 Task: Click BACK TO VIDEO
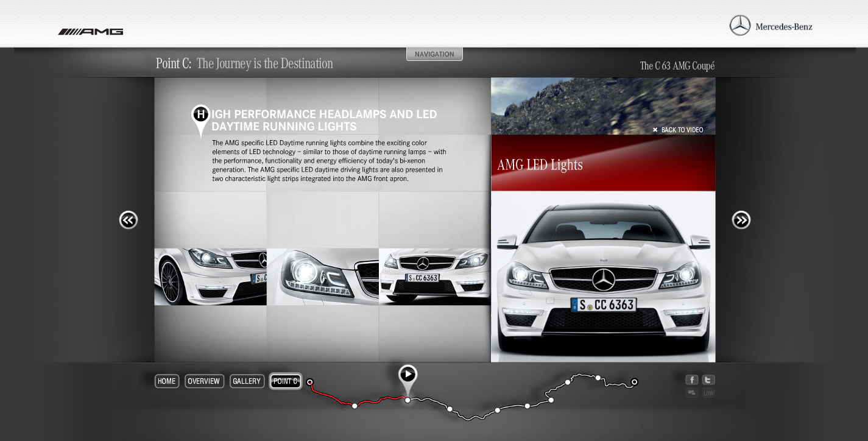click(x=678, y=130)
